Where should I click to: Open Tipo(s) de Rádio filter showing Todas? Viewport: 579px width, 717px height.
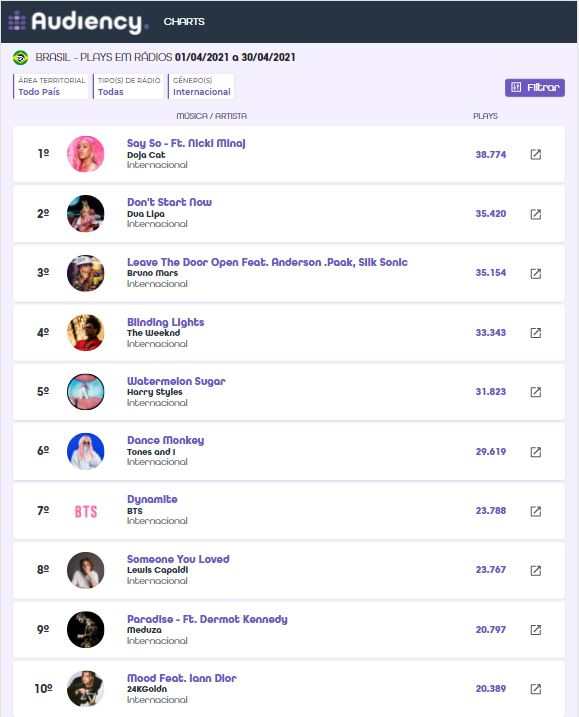pos(128,86)
